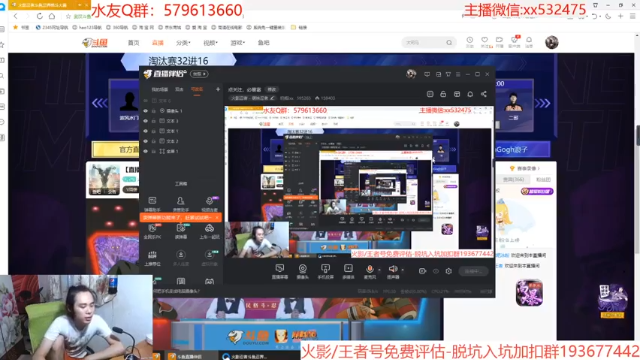This screenshot has width=640, height=360.
Task: Open the mode switcher beside streaming logo
Action: 199,74
